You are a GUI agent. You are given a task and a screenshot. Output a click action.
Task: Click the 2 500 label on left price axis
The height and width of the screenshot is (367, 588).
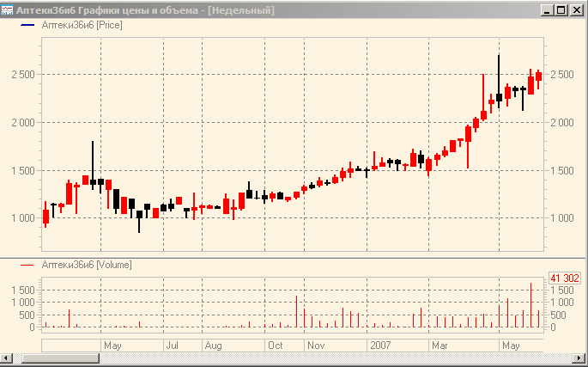(23, 75)
